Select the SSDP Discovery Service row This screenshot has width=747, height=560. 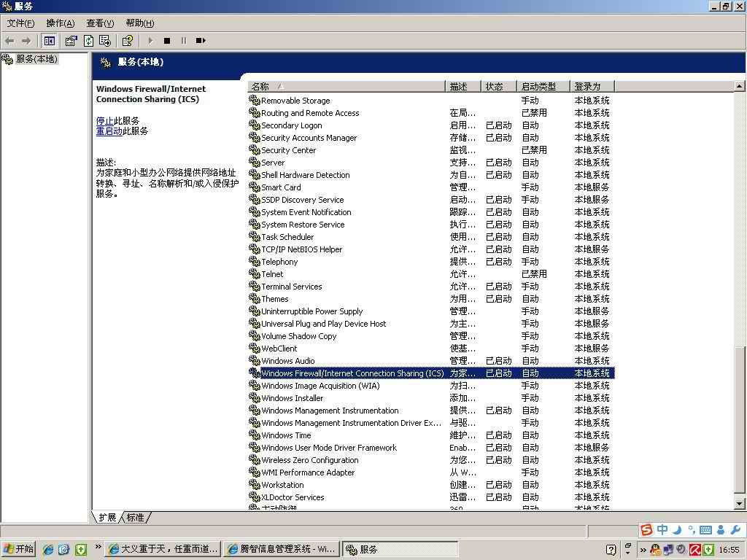431,200
